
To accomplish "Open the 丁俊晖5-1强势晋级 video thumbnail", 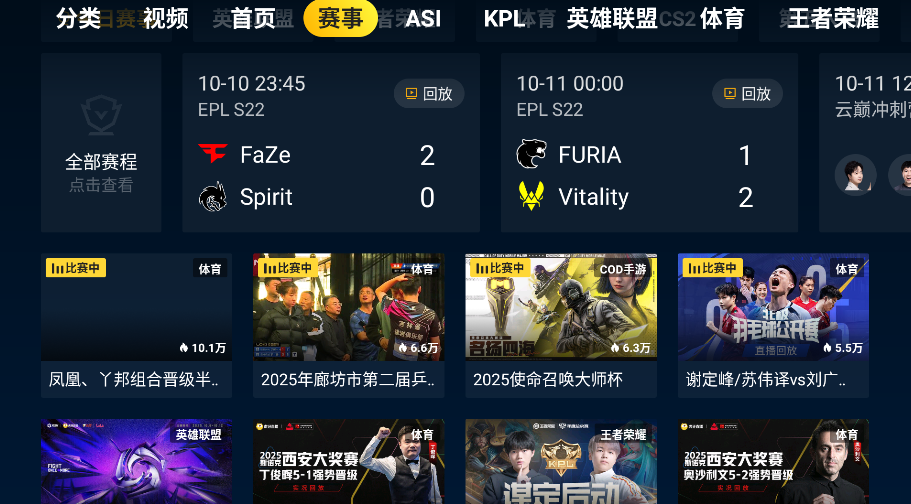I will [349, 462].
